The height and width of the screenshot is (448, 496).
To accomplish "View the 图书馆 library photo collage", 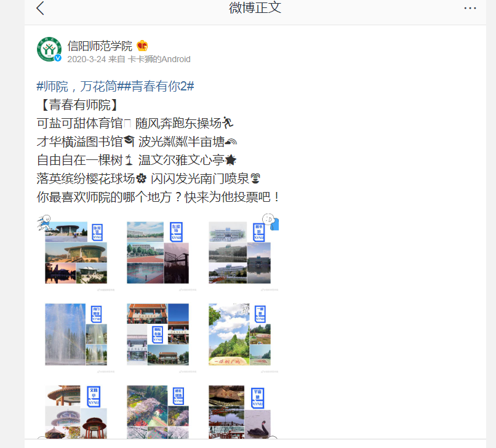I will pyautogui.click(x=240, y=254).
